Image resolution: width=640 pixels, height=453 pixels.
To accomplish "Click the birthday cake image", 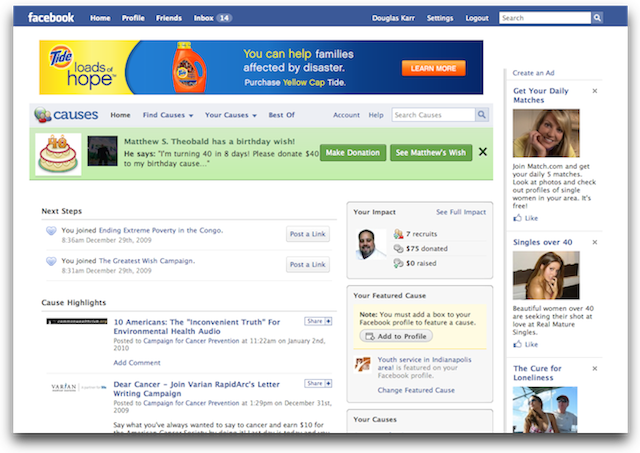I will [58, 154].
